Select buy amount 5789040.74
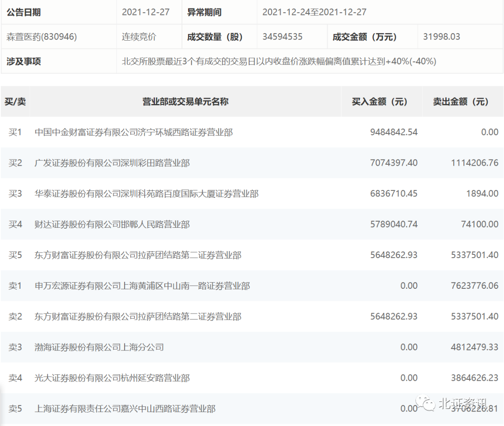504x426 pixels. click(x=394, y=224)
